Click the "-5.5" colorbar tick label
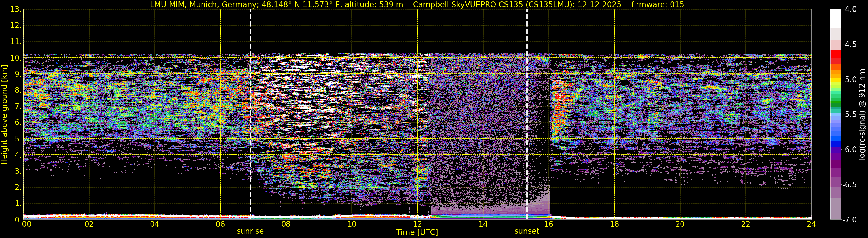Viewport: 868px width, 238px height. coord(850,115)
